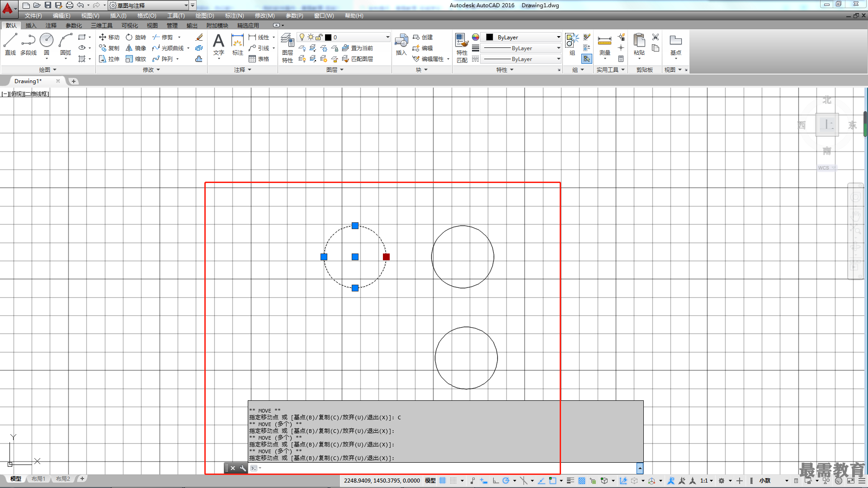Click the Insert block (插入) icon

tap(401, 44)
